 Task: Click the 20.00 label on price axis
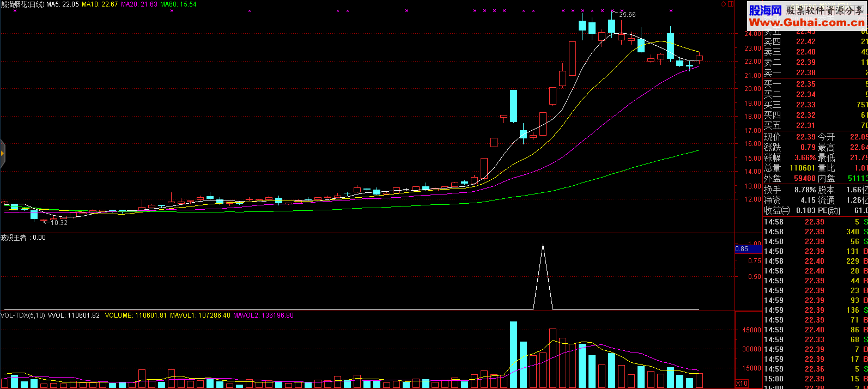point(753,89)
